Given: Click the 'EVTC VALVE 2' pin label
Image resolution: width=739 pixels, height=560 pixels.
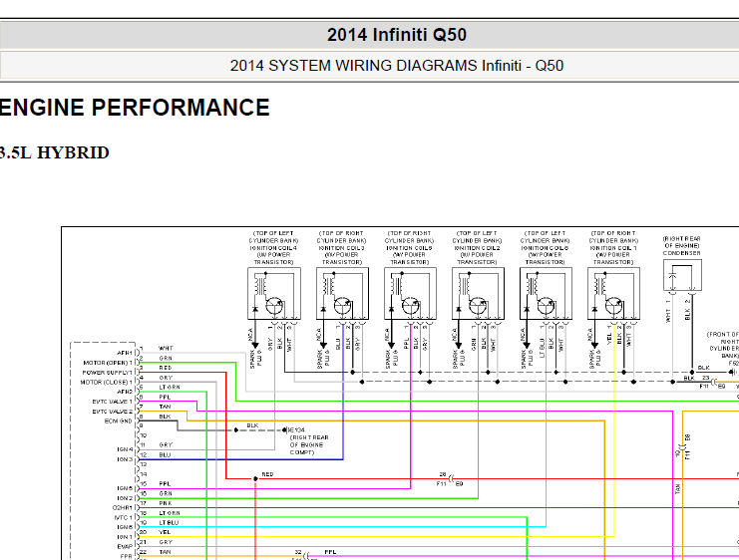Looking at the screenshot, I should click(x=112, y=412).
